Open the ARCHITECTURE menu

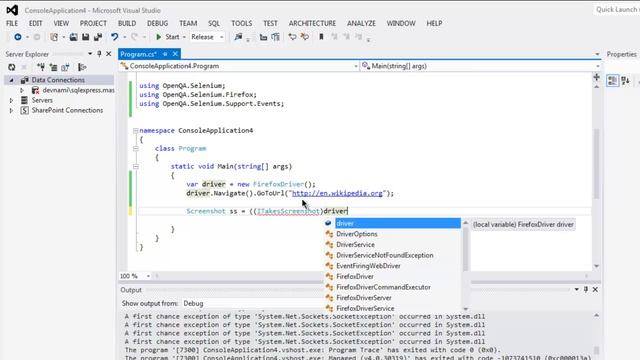pos(312,23)
